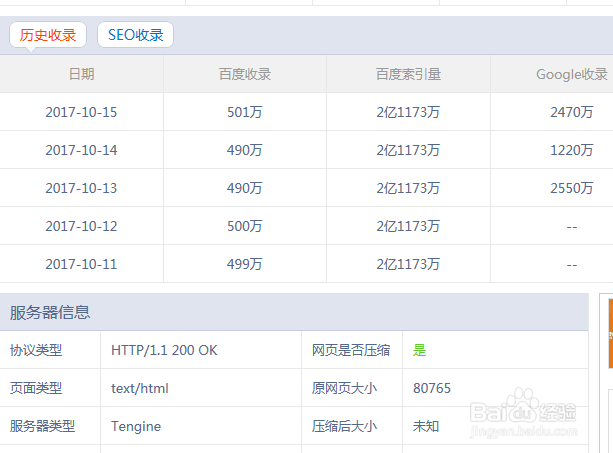The image size is (613, 453).
Task: Click the 服务器信息 section header
Action: [x=50, y=312]
